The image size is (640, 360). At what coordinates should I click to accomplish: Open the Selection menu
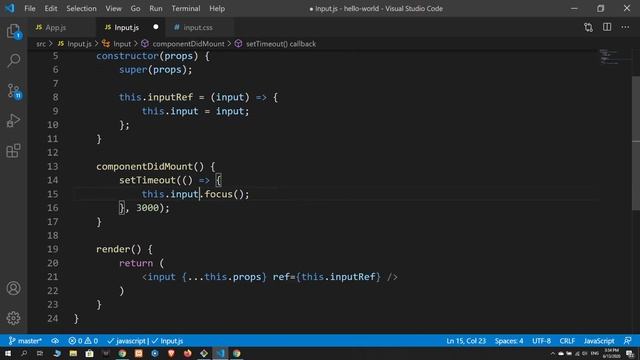[x=81, y=8]
